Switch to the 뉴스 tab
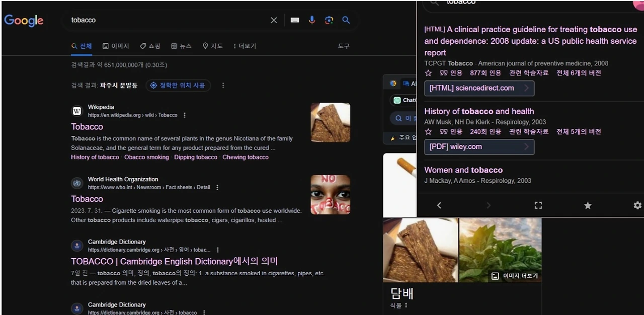Screen dimensions: 644x315 [181, 46]
